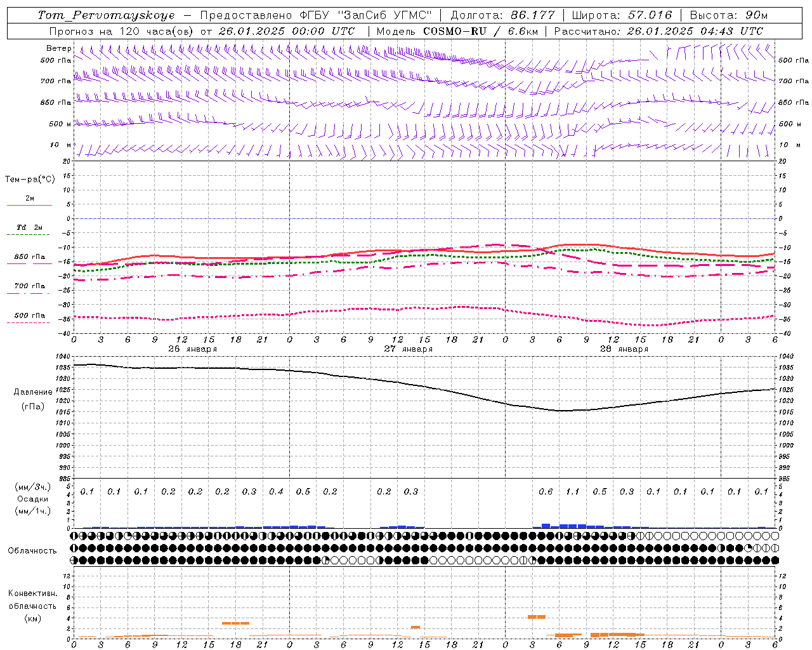
Task: Click the 'Облачность' cloud cover label
Action: pyautogui.click(x=32, y=551)
